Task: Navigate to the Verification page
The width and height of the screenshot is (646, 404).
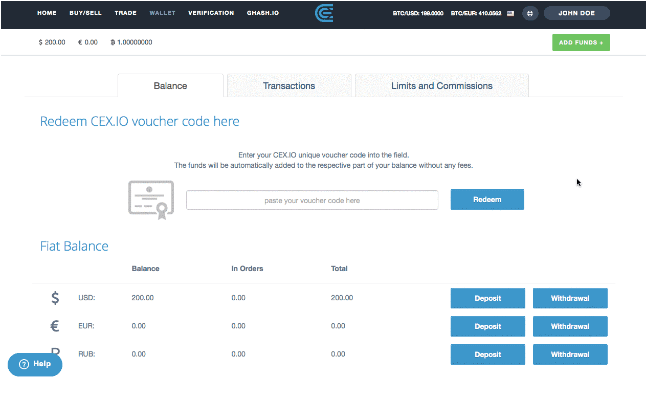Action: (211, 14)
